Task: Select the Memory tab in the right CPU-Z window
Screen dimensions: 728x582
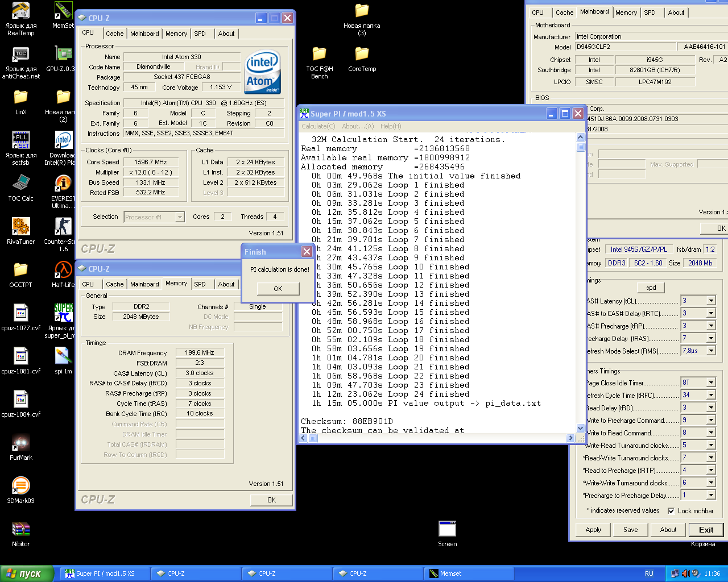Action: pyautogui.click(x=626, y=13)
